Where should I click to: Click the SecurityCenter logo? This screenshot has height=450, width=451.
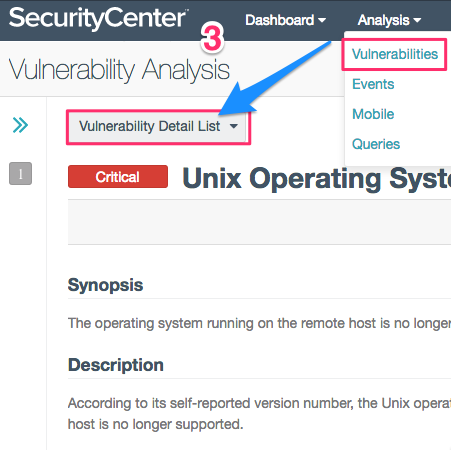98,18
